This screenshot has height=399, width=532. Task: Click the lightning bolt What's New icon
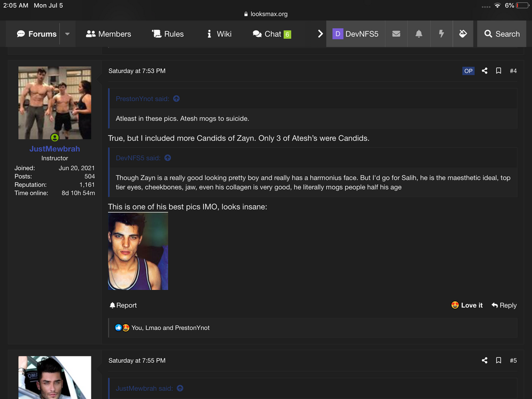point(441,34)
